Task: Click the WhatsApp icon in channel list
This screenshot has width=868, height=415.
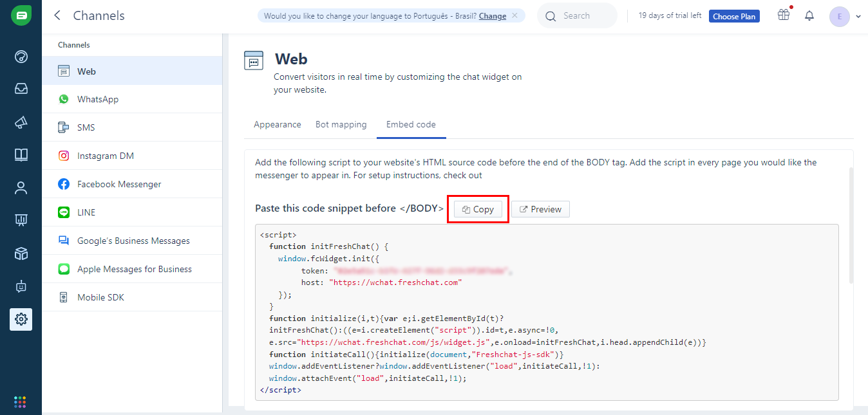Action: click(x=64, y=99)
